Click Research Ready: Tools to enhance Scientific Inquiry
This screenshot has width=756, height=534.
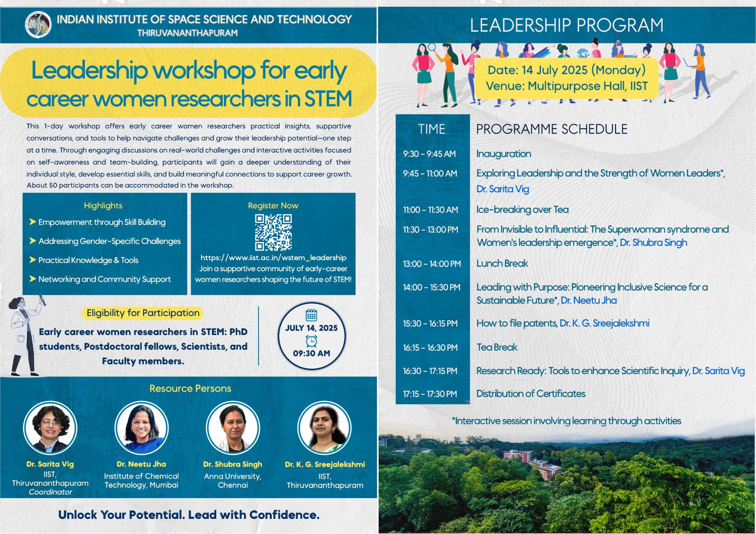click(x=583, y=371)
